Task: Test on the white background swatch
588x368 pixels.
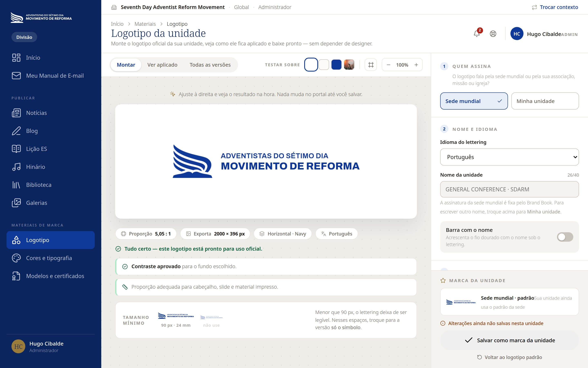Action: (x=311, y=65)
